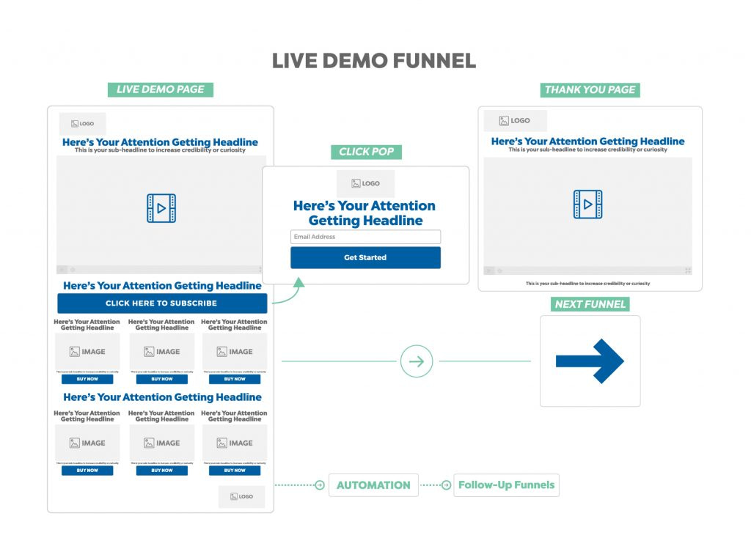The height and width of the screenshot is (560, 751).
Task: Click the large blue Next Funnel arrow
Action: (x=590, y=361)
